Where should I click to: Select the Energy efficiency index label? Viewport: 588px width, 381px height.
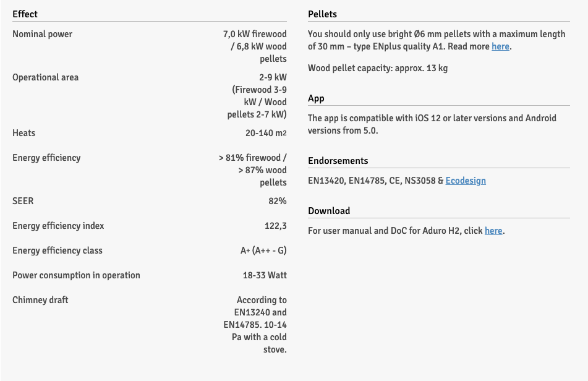58,226
